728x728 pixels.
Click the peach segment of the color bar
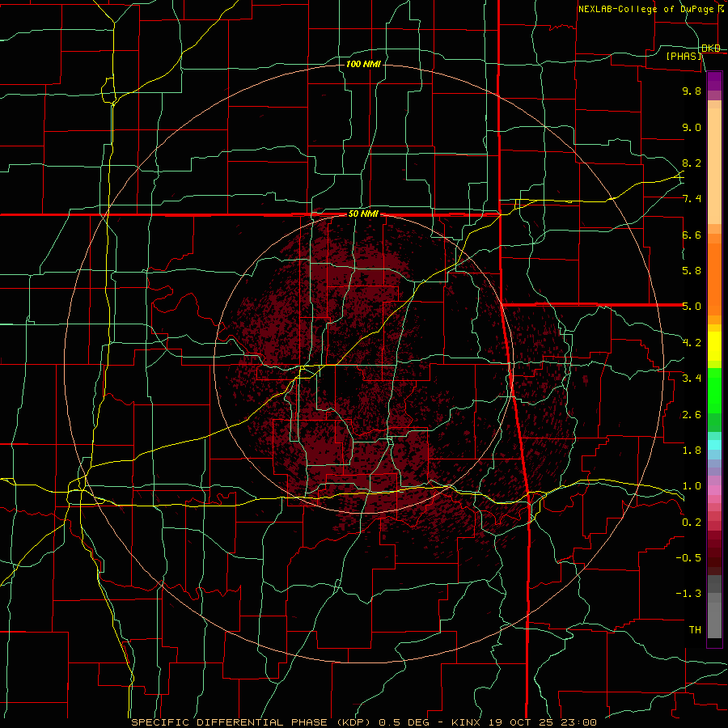(714, 163)
